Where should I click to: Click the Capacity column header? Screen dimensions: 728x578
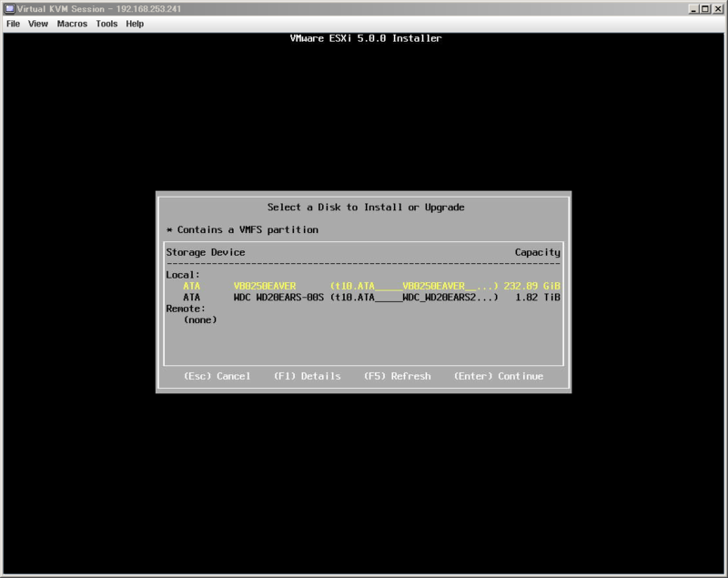pos(537,252)
